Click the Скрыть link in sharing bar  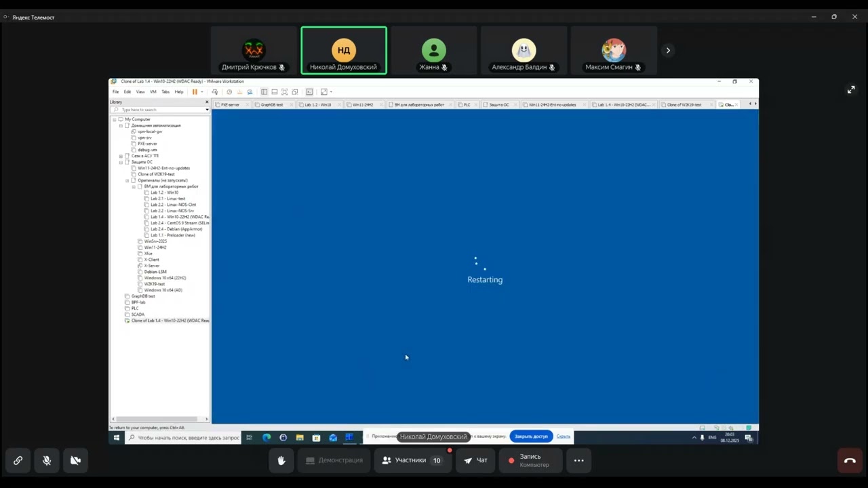point(564,436)
